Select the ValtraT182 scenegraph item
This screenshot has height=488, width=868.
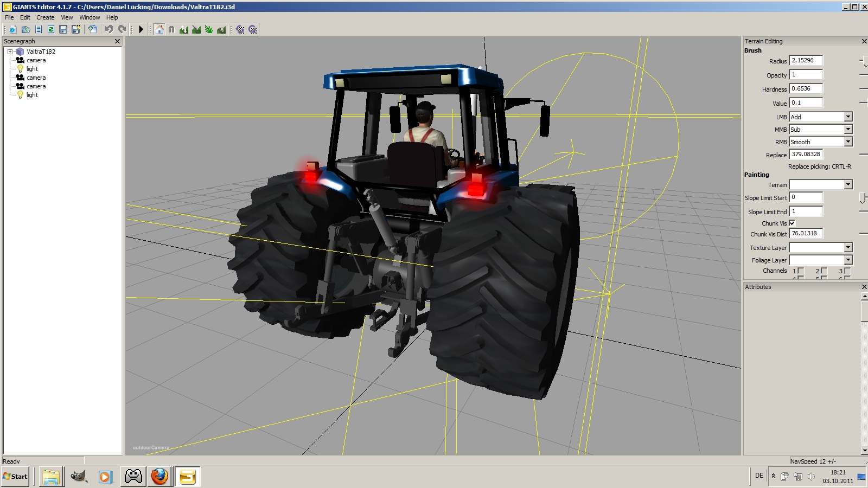click(41, 52)
